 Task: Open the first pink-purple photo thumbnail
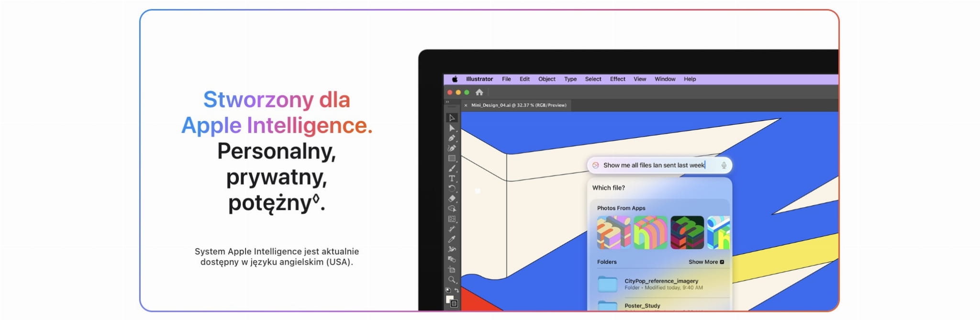coord(614,232)
